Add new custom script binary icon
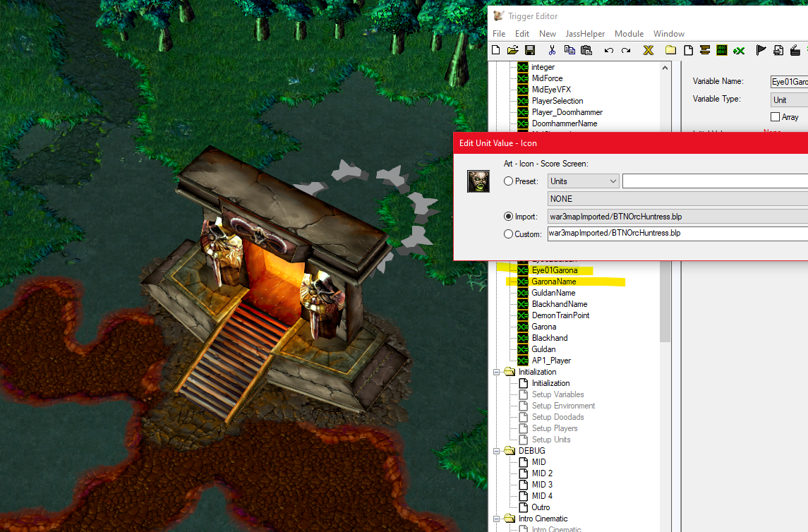This screenshot has width=808, height=532. click(722, 50)
